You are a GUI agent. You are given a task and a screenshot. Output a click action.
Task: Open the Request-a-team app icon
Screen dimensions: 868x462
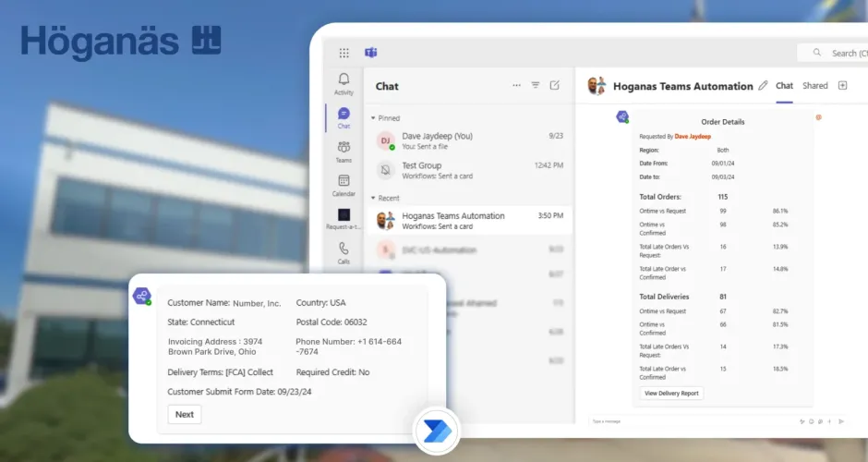point(344,218)
